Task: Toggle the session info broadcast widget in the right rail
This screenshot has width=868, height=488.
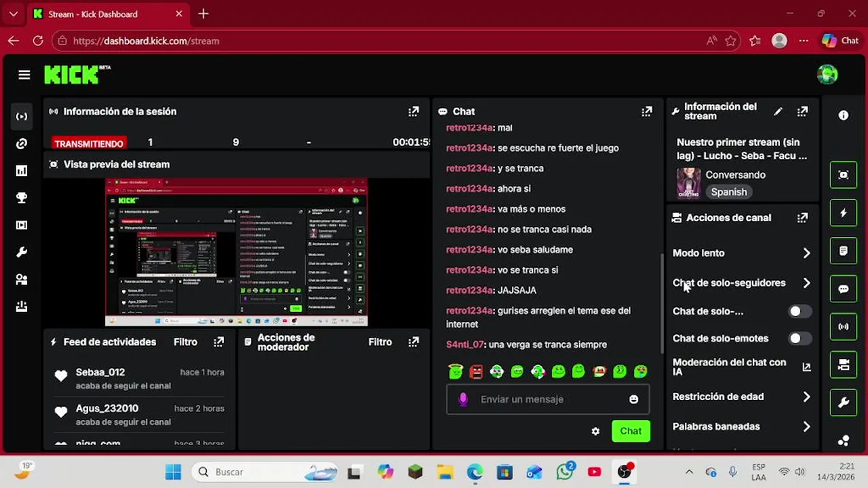Action: point(844,327)
